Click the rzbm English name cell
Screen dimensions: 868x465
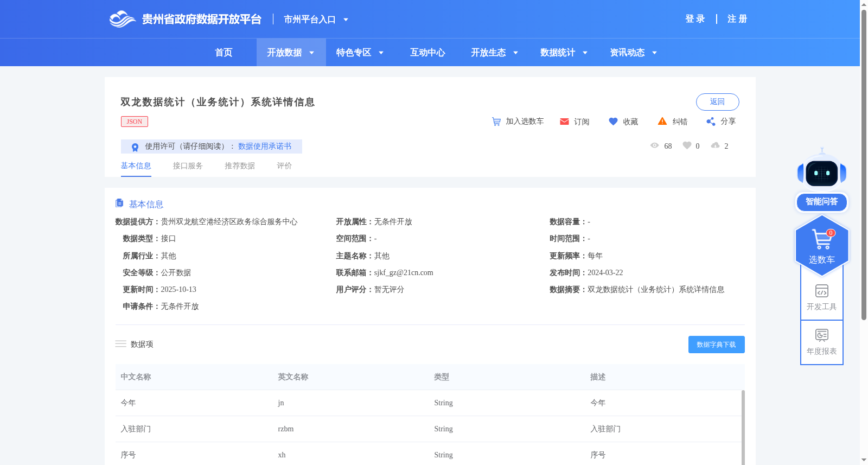tap(286, 429)
